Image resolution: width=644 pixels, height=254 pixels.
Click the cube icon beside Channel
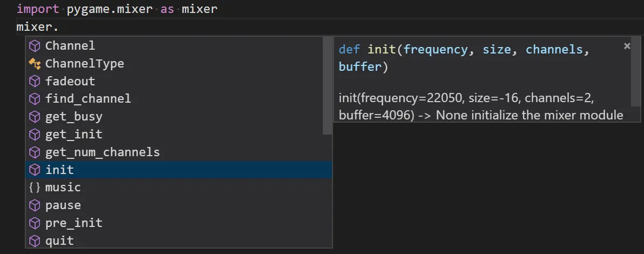coord(35,46)
